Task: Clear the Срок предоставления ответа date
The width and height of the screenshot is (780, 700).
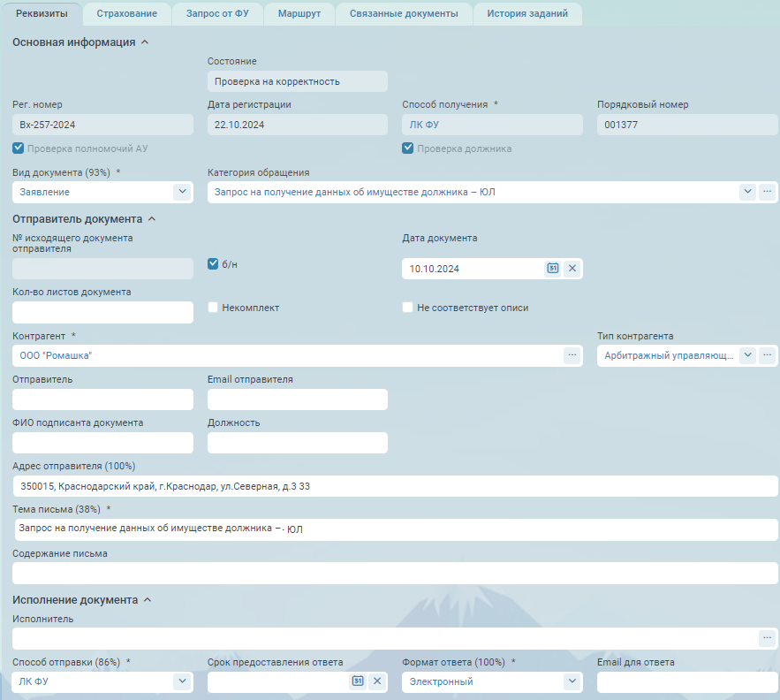Action: coord(377,681)
